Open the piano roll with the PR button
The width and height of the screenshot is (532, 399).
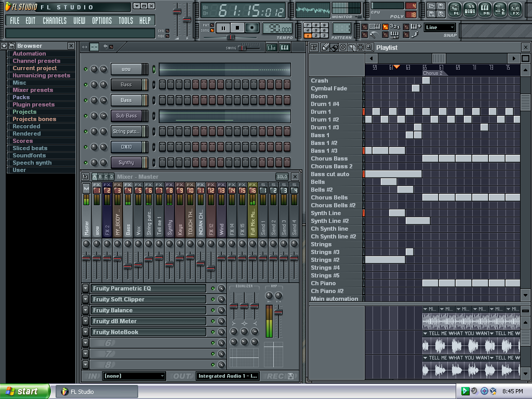486,9
